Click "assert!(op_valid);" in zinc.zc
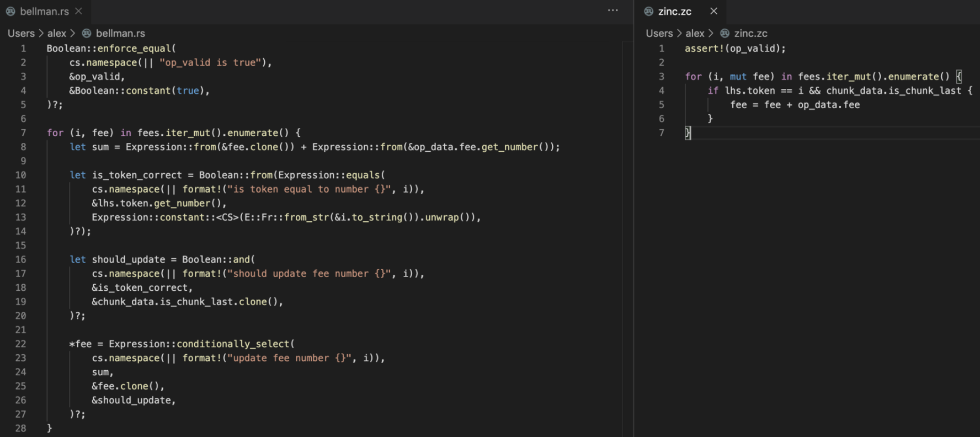The image size is (980, 437). pos(736,49)
